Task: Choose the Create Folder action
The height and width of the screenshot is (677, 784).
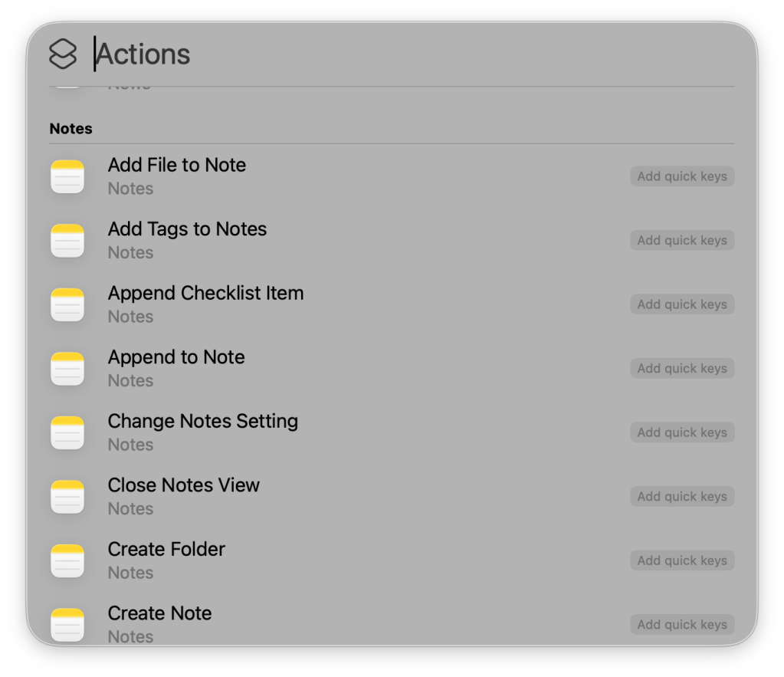Action: tap(166, 550)
